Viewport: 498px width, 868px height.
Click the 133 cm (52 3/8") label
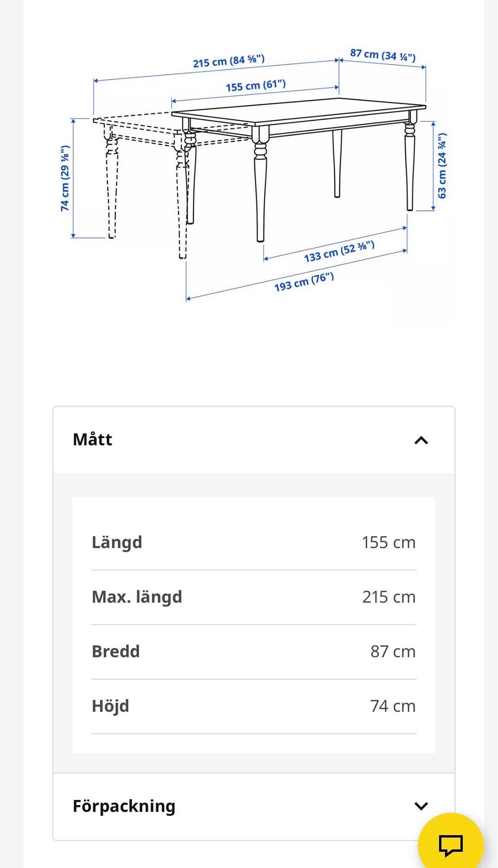[339, 251]
